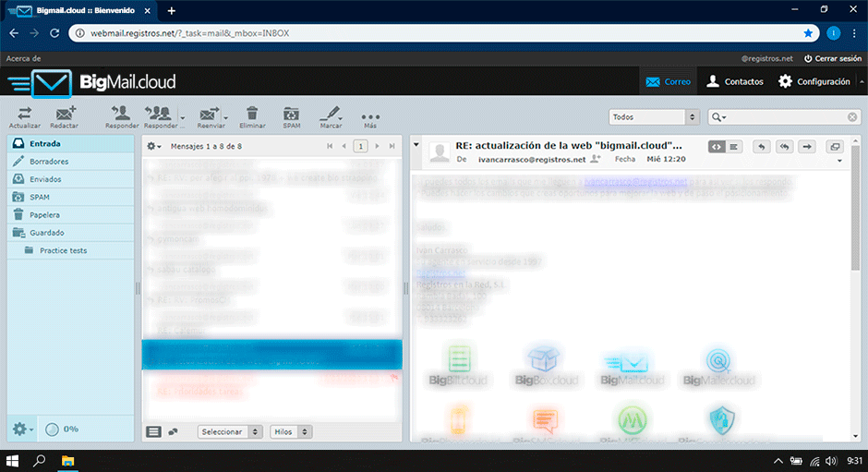Open message in new window icon
The image size is (868, 472).
pyautogui.click(x=835, y=146)
